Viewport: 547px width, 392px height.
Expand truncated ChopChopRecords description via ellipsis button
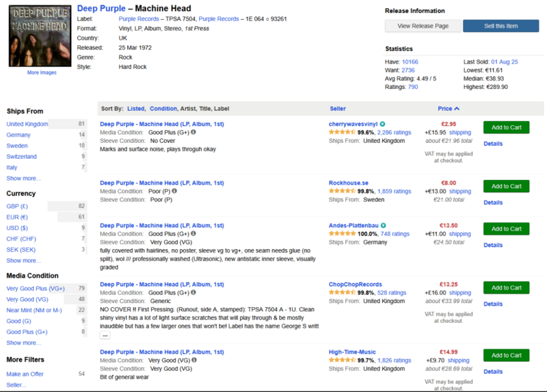click(x=105, y=335)
